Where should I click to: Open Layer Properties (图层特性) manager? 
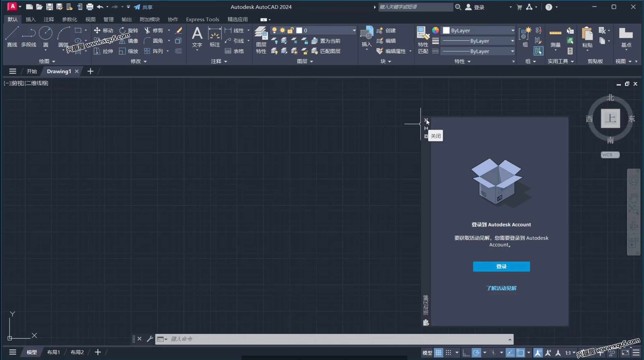point(261,40)
